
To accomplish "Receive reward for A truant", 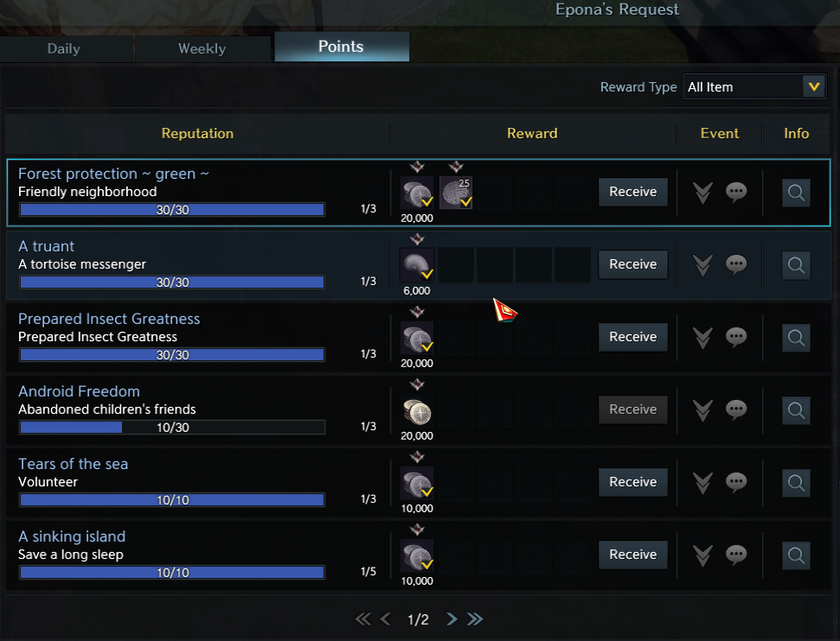I will [633, 264].
